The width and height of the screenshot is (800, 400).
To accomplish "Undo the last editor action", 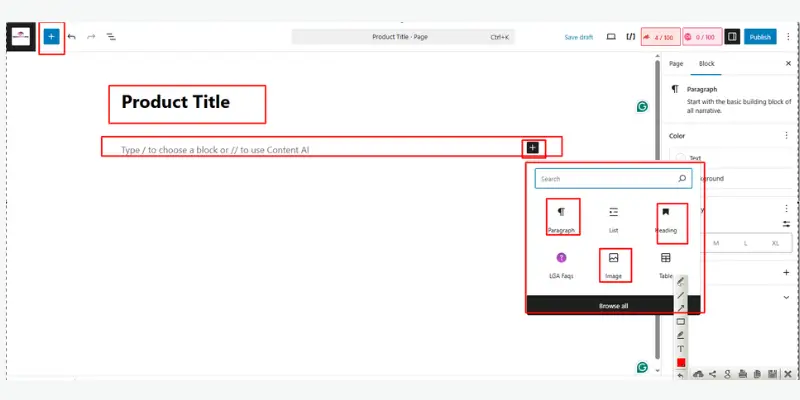I will coord(71,37).
